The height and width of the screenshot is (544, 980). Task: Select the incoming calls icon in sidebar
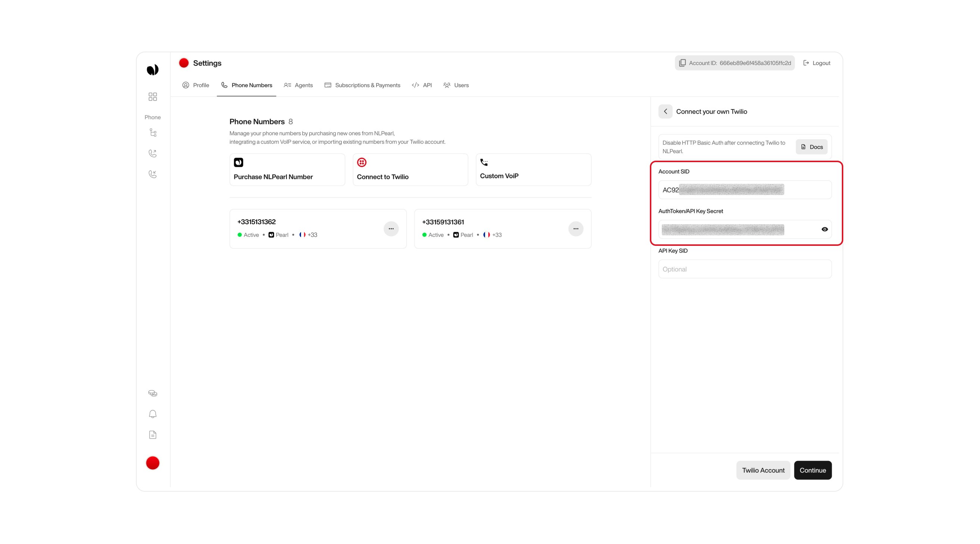tap(152, 174)
